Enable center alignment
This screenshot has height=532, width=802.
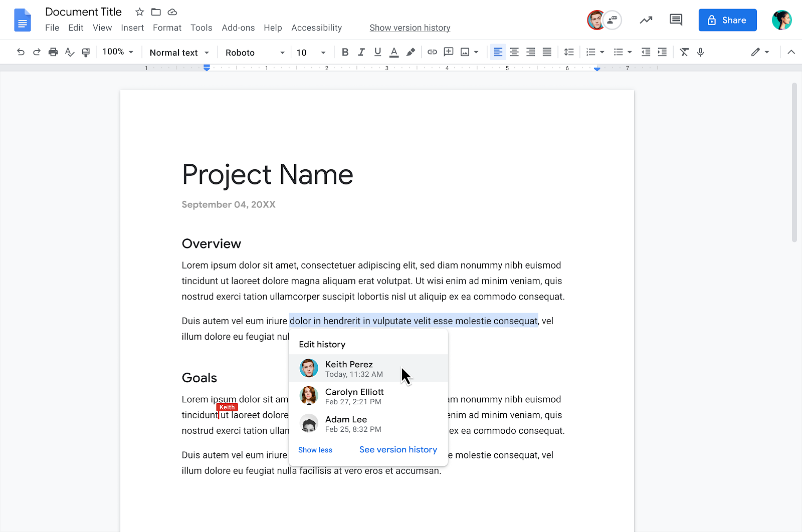coord(514,52)
